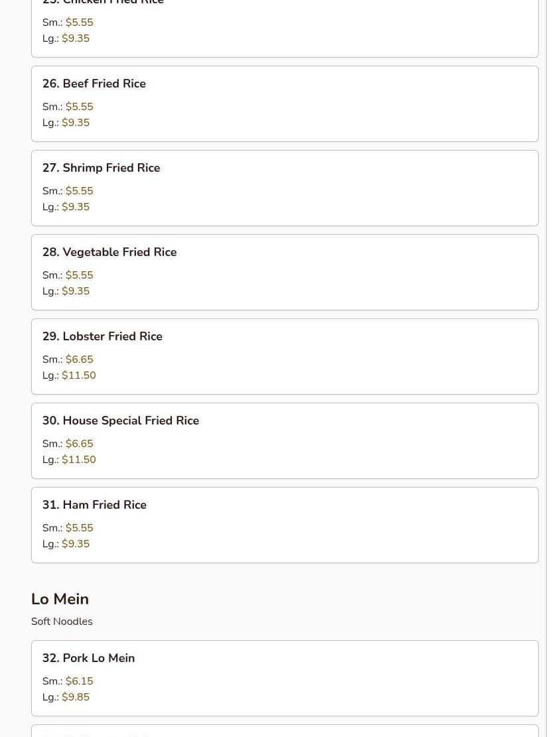Select the Ham Fried Rice card
The height and width of the screenshot is (737, 560).
tap(285, 525)
